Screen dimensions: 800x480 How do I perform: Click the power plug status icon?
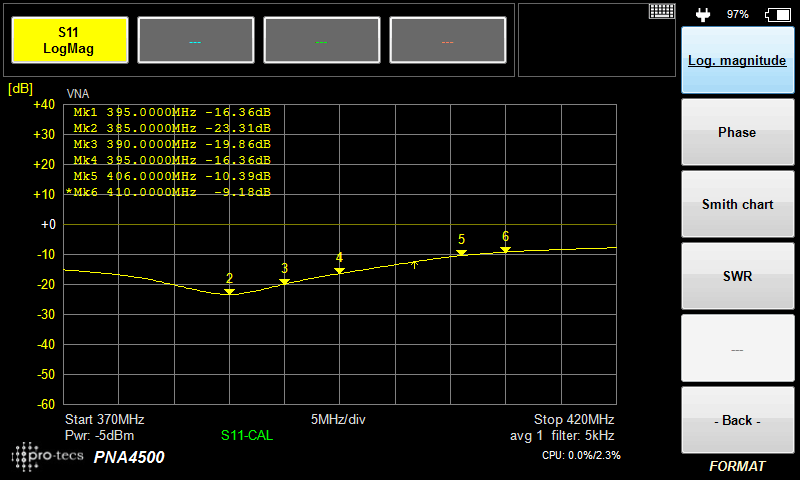[703, 14]
